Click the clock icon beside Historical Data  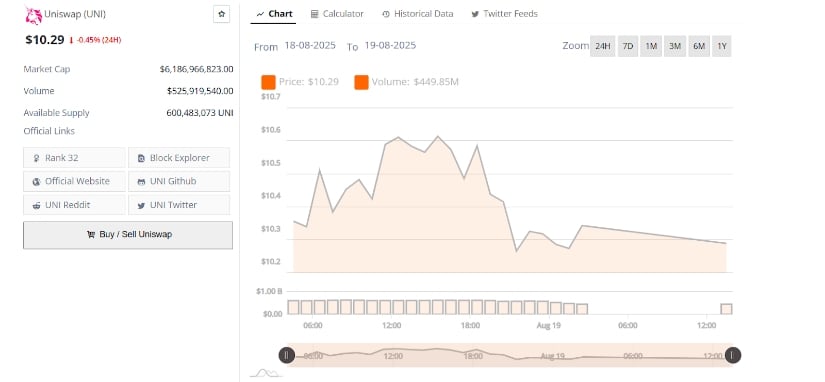(386, 14)
